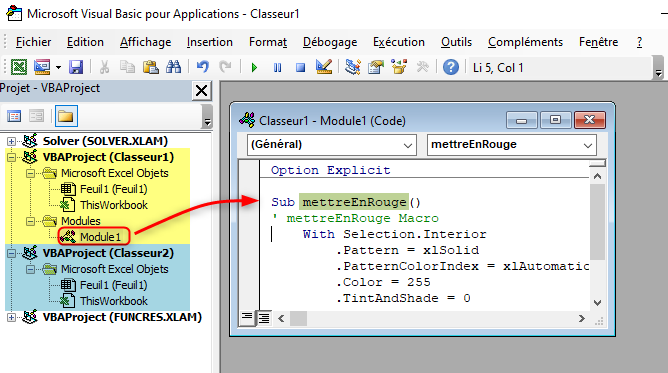Open the Fichier menu
Image resolution: width=668 pixels, height=373 pixels.
(x=33, y=42)
